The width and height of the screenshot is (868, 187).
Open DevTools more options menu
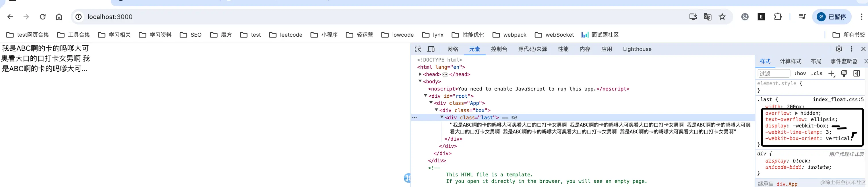coord(851,49)
